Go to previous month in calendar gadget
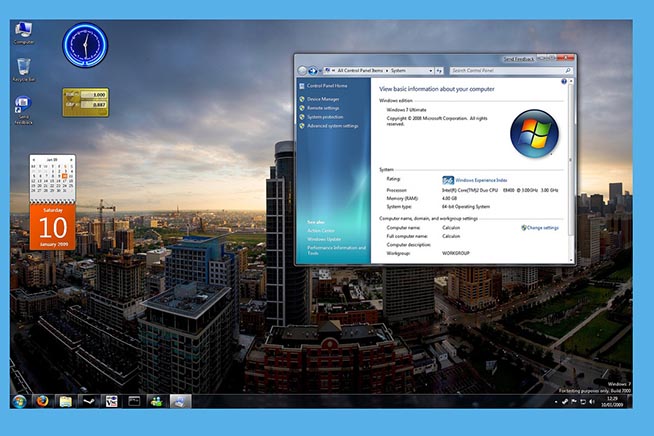This screenshot has height=436, width=654. point(34,160)
